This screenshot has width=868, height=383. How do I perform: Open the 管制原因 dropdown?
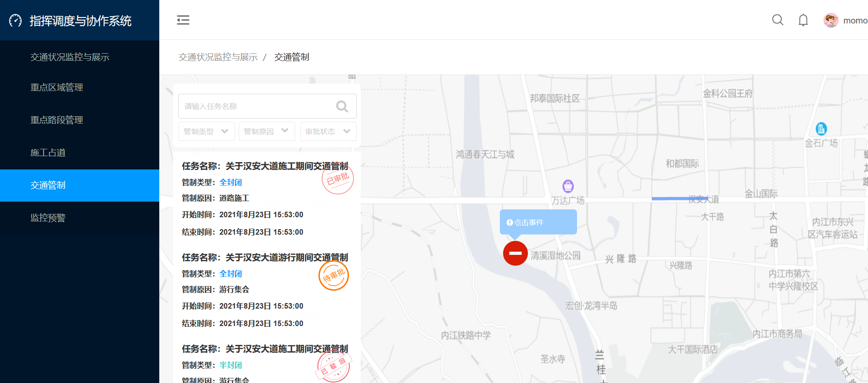coord(267,131)
